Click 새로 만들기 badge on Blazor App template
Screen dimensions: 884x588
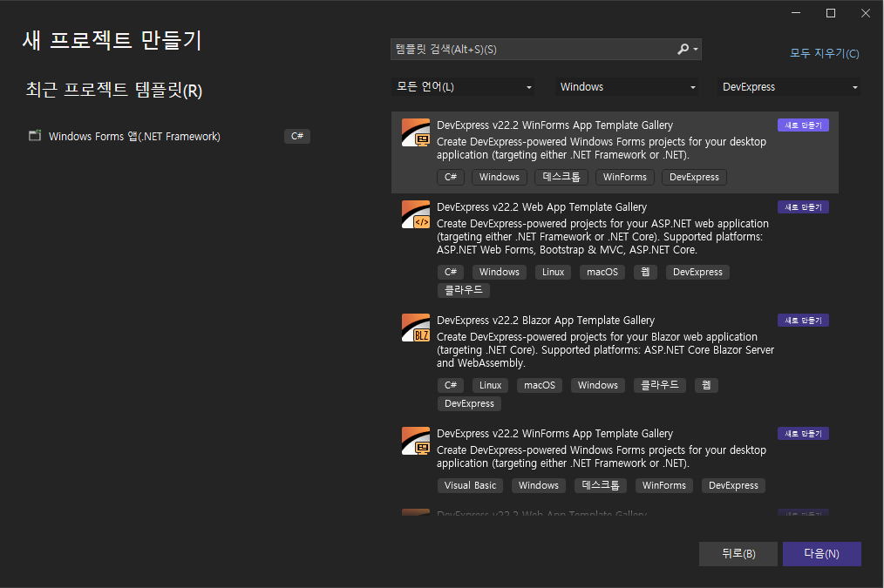click(803, 320)
